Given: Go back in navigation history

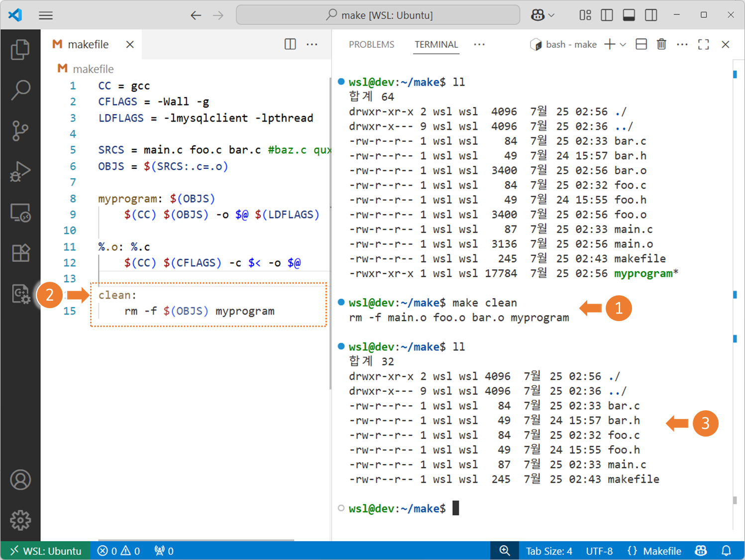Looking at the screenshot, I should pos(196,15).
